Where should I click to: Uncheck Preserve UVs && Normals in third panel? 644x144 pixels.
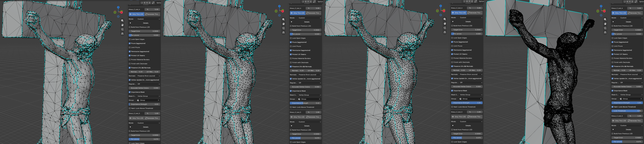pos(452,66)
